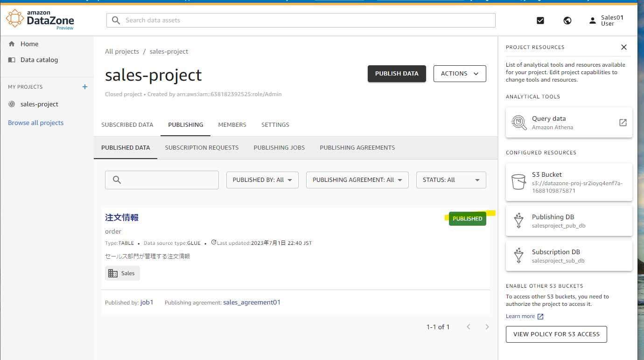Click the '1-1 of 1' pagination text
This screenshot has width=644, height=360.
pos(438,327)
